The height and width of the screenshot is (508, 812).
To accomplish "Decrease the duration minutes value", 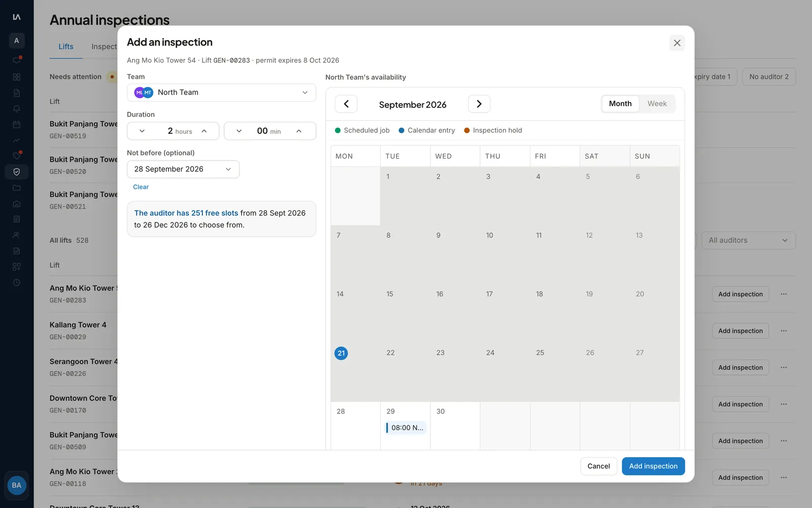I will (239, 131).
